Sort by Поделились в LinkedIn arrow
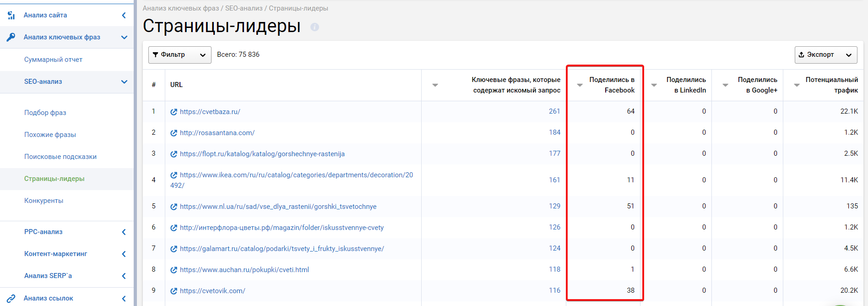This screenshot has height=306, width=868. click(x=654, y=85)
